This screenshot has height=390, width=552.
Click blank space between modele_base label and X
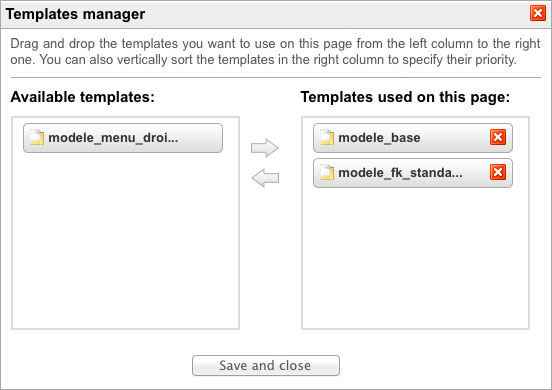455,138
